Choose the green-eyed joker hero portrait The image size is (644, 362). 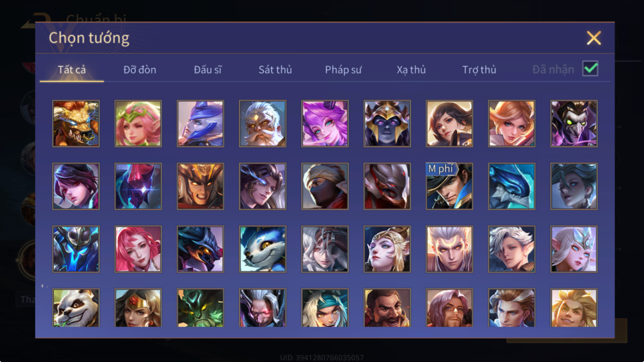[x=574, y=123]
